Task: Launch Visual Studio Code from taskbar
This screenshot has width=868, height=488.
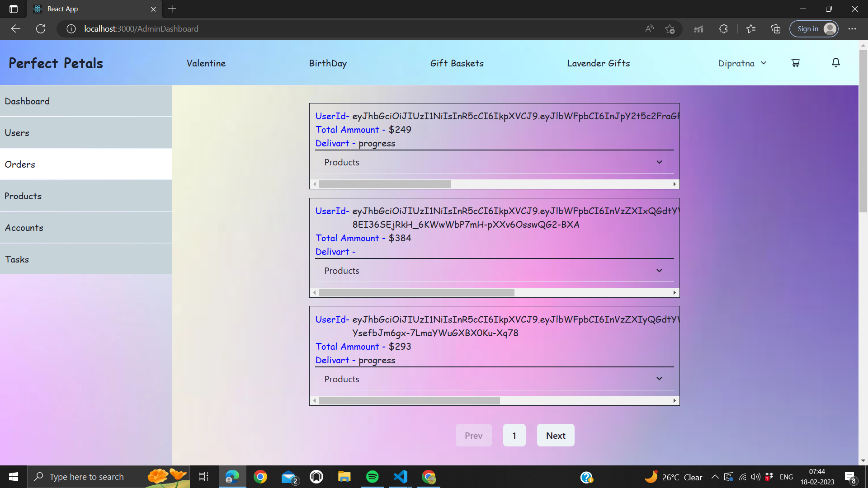Action: click(x=401, y=477)
